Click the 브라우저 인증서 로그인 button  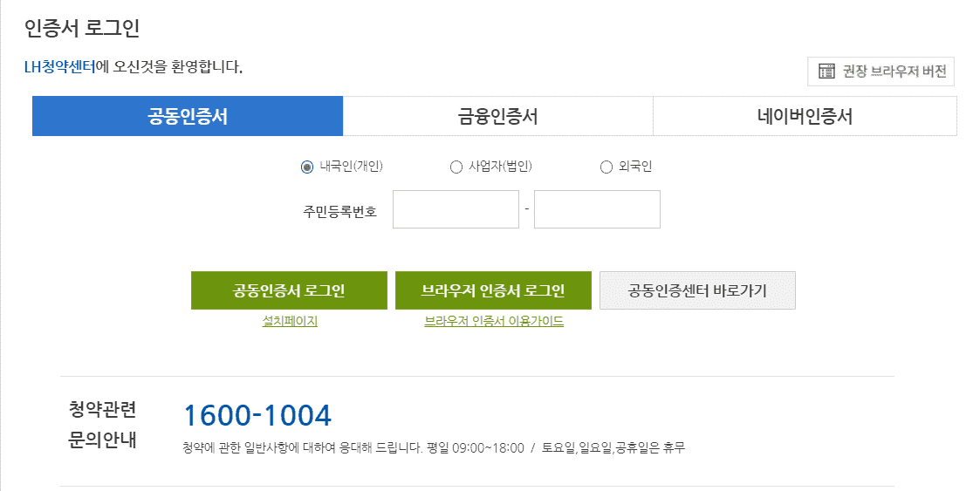[493, 290]
